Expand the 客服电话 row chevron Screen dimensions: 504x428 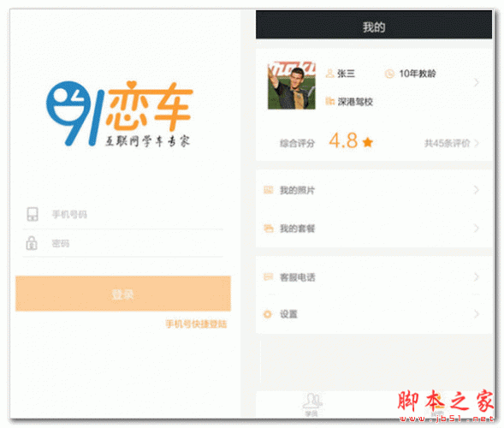[477, 276]
